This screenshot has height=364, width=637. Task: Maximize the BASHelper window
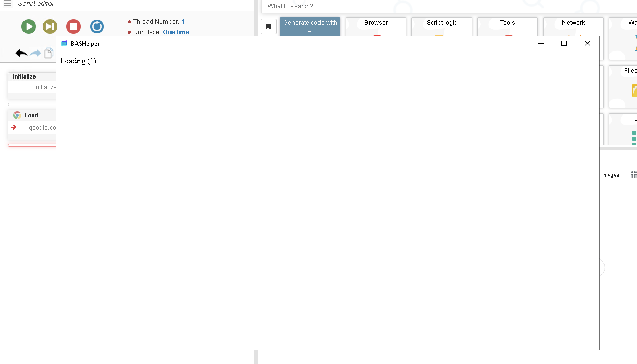[564, 43]
